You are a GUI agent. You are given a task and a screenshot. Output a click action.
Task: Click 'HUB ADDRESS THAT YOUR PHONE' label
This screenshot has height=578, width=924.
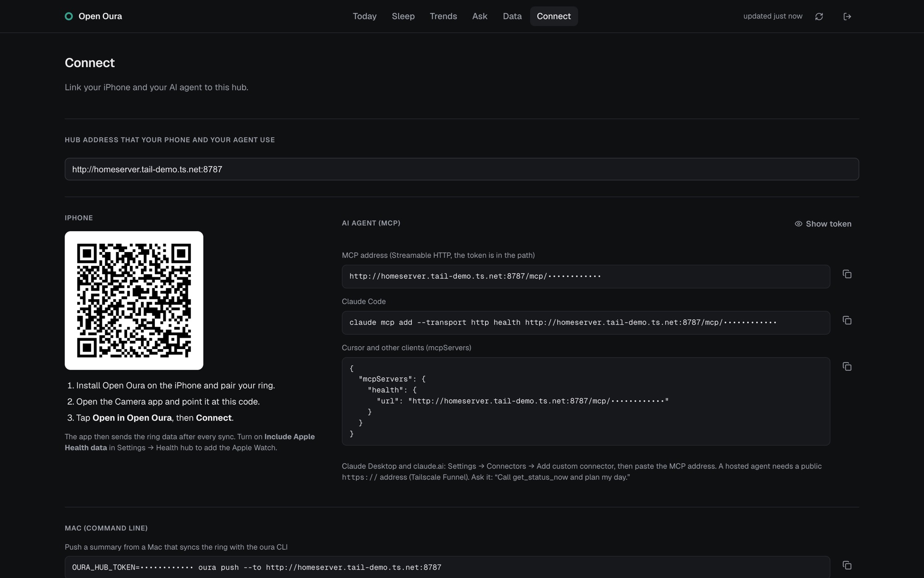[x=170, y=140]
